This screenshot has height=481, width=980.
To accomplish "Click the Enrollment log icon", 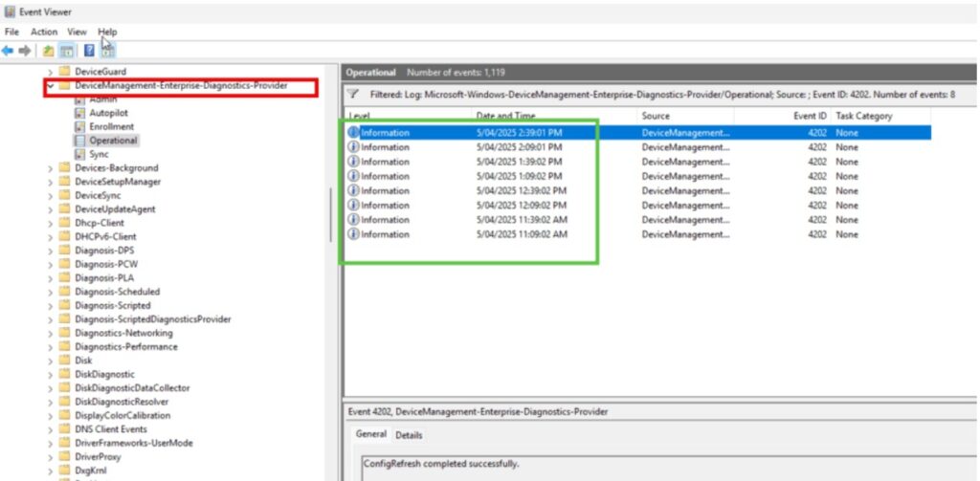I will 79,127.
